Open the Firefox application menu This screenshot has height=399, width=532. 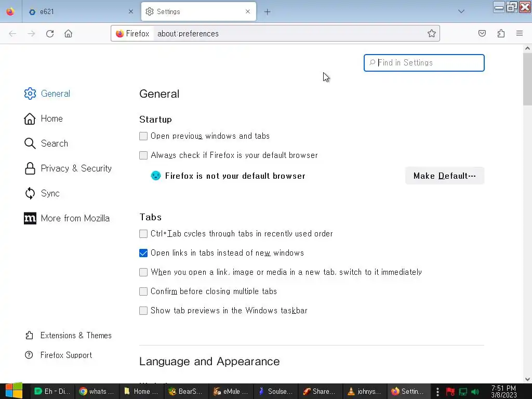[x=519, y=33]
